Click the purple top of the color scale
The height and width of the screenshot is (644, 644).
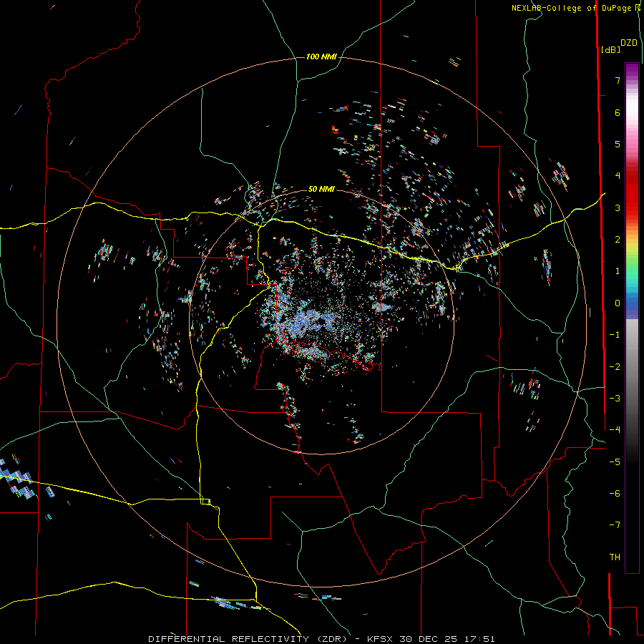[632, 71]
